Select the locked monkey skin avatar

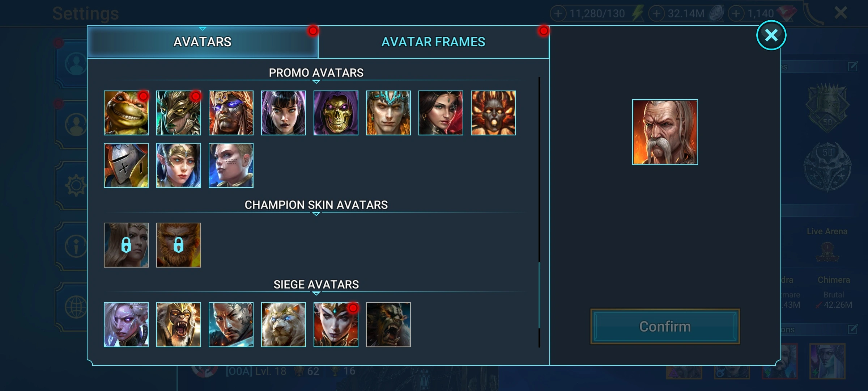pos(178,245)
